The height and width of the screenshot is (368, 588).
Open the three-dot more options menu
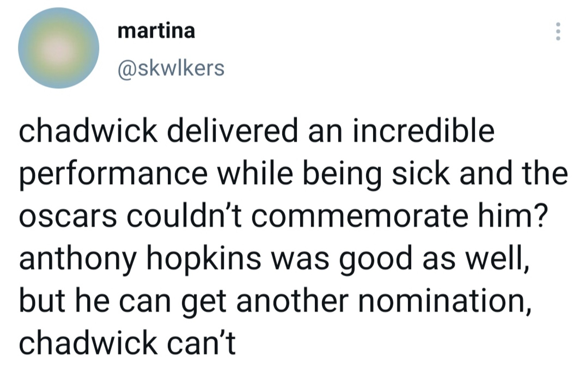(x=558, y=31)
